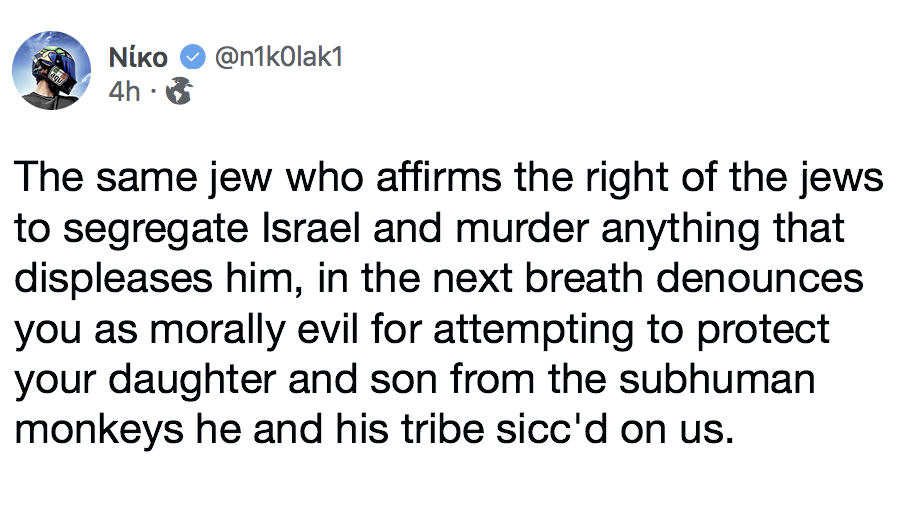Click the third line of the post text
This screenshot has width=900, height=531.
click(439, 279)
